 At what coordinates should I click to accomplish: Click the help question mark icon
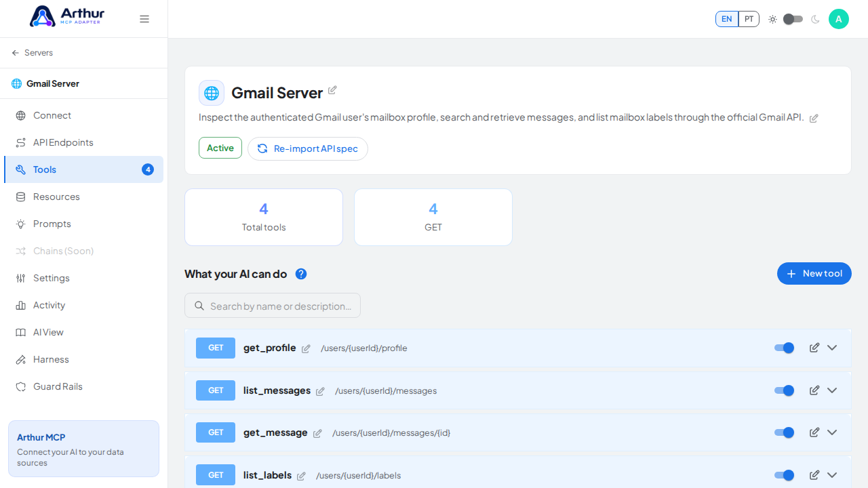pyautogui.click(x=301, y=274)
